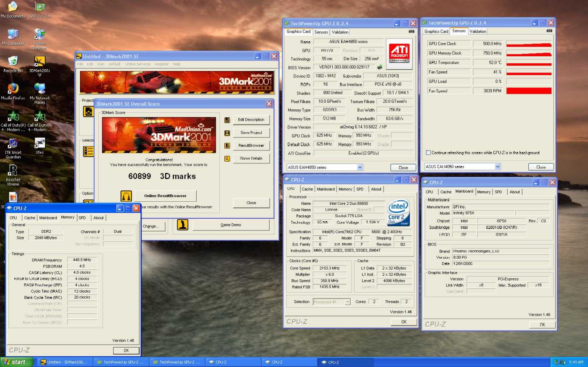
Task: Open Graphics Card tab in right GPU-Z
Action: (436, 31)
